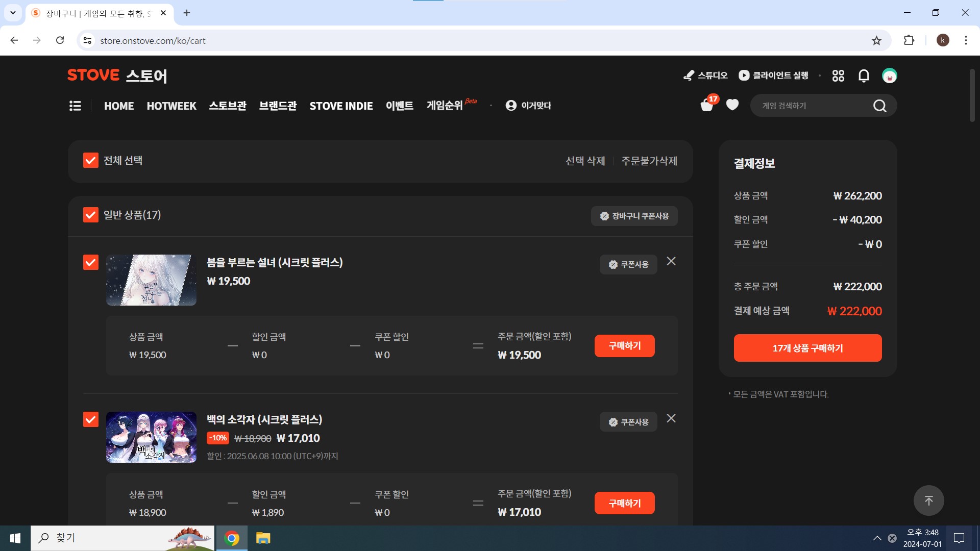Open Windows Start menu

click(15, 538)
